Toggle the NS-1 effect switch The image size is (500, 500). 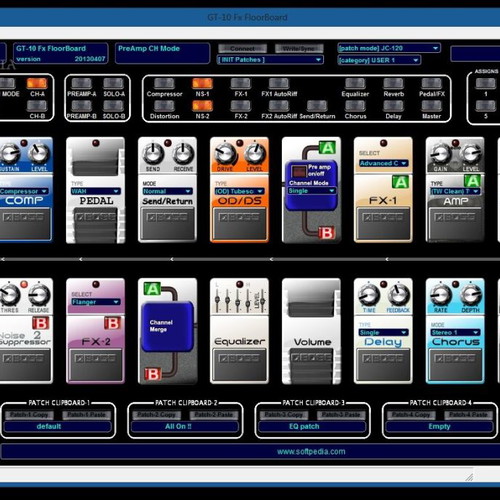(x=202, y=83)
